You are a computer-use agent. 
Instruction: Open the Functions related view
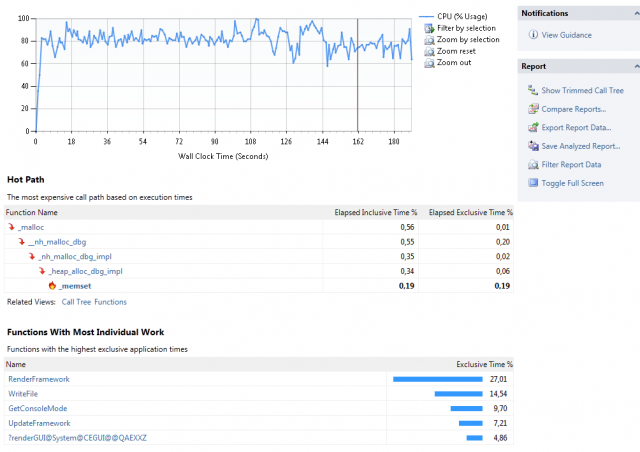(x=110, y=301)
